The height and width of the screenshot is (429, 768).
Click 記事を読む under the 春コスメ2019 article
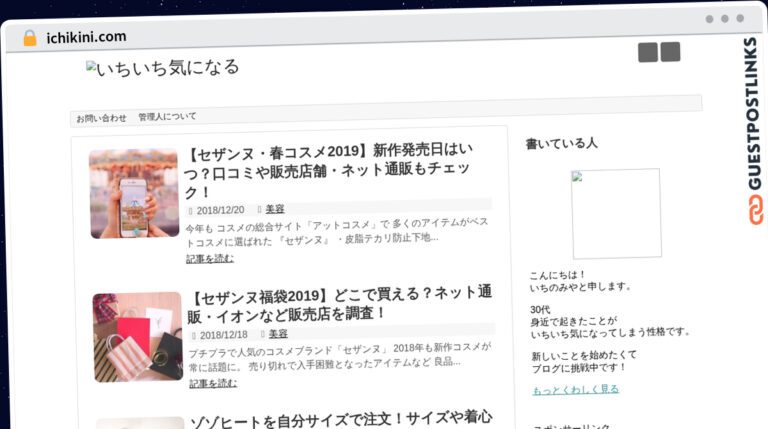210,259
